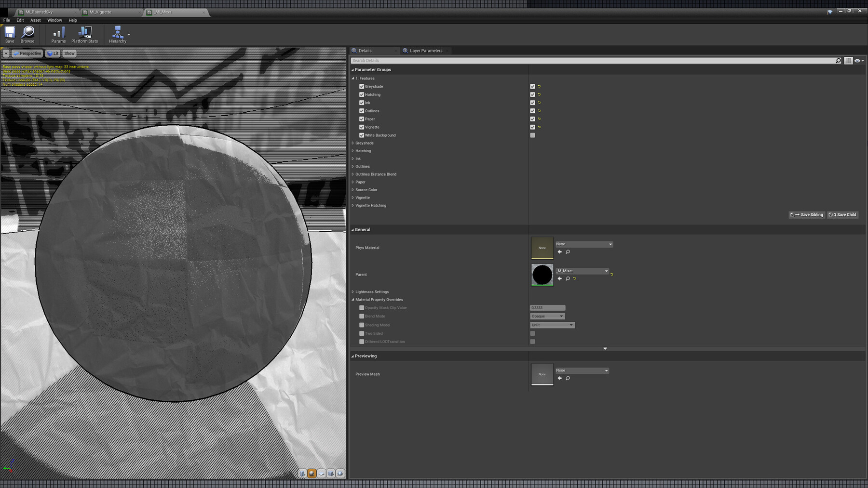The image size is (868, 488).
Task: Select the plane preview mesh icon
Action: coord(321,474)
